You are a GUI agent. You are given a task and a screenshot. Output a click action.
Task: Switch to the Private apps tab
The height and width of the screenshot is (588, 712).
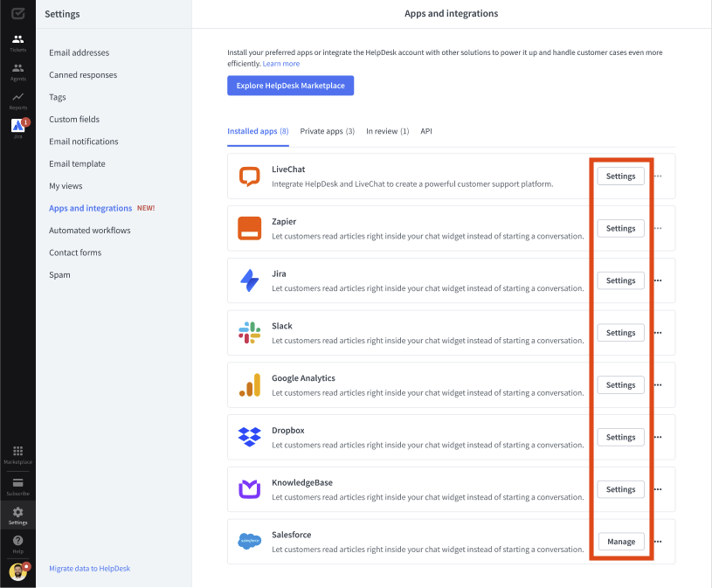click(x=327, y=131)
